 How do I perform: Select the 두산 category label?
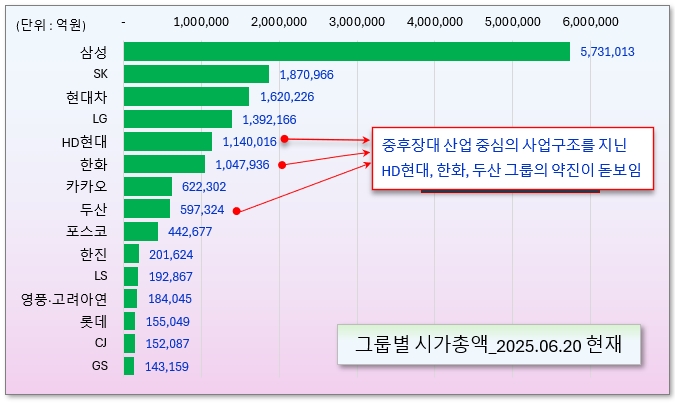point(93,209)
